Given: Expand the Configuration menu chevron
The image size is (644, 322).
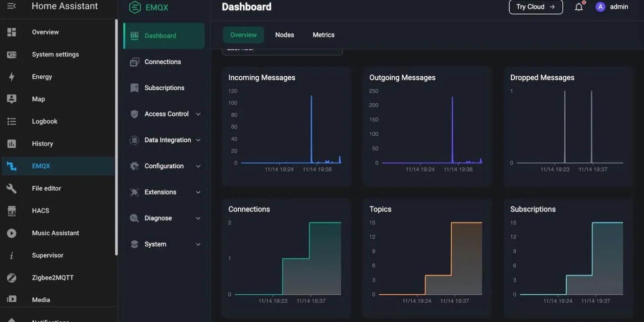Looking at the screenshot, I should (x=198, y=166).
